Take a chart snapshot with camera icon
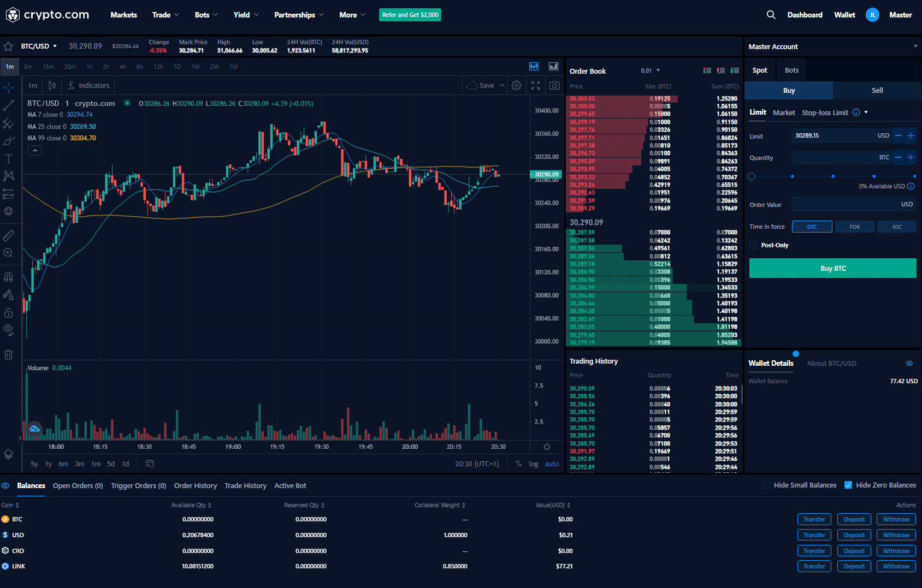Viewport: 922px width, 588px height. tap(554, 85)
